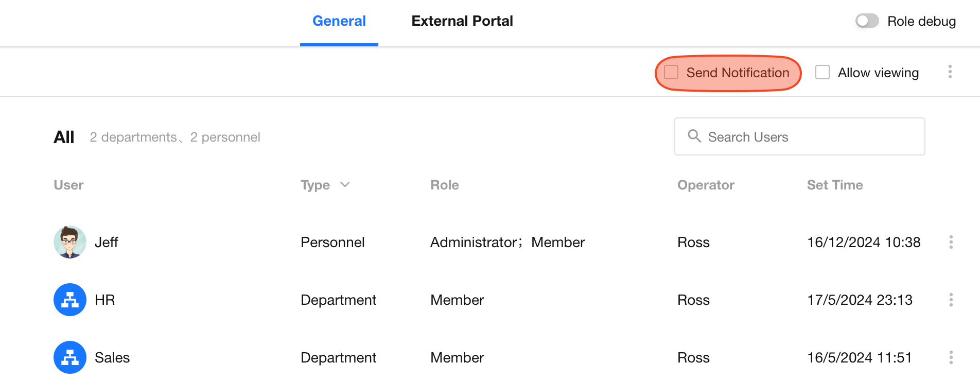
Task: Tick the Allow viewing checkbox
Action: pyautogui.click(x=822, y=73)
